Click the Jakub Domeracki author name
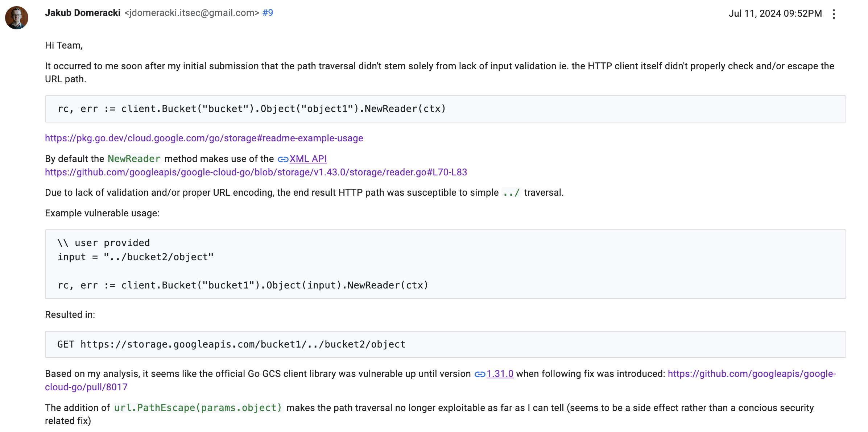 pos(83,13)
